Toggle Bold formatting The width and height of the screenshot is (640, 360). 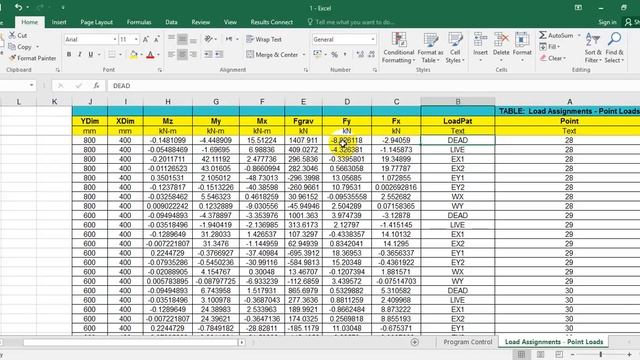[x=69, y=54]
